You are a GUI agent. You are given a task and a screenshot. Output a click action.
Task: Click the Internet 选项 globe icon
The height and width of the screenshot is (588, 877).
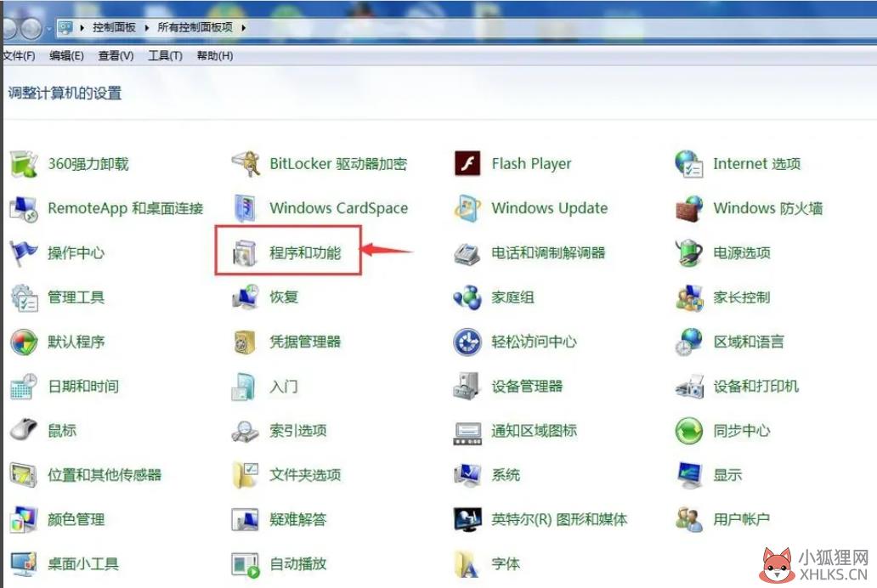689,164
